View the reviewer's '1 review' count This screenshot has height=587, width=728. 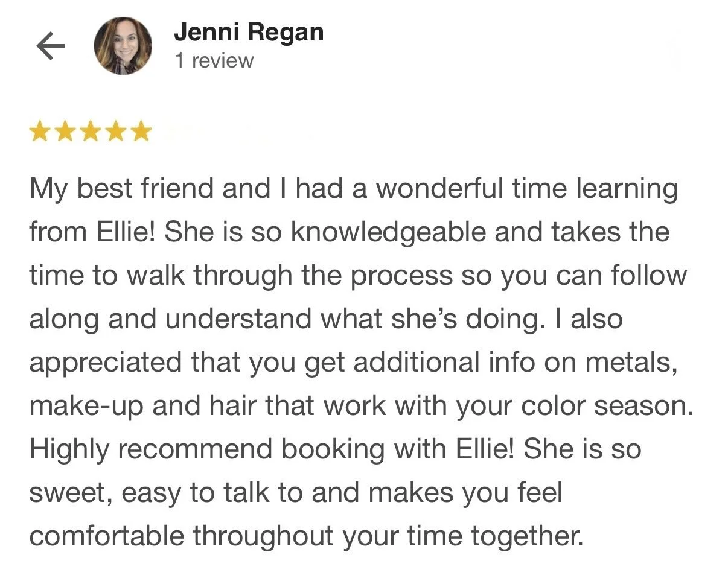click(x=214, y=61)
